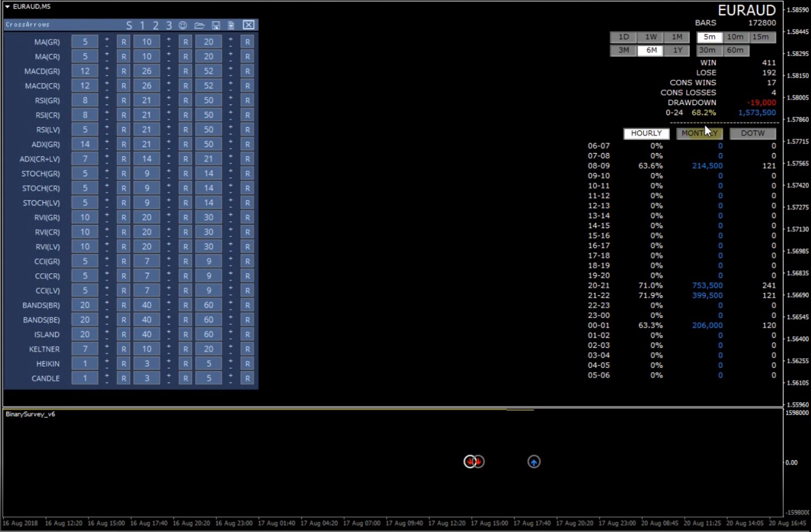Click R button right of RVI(GR) value 10
This screenshot has height=532, width=811.
[x=123, y=218]
